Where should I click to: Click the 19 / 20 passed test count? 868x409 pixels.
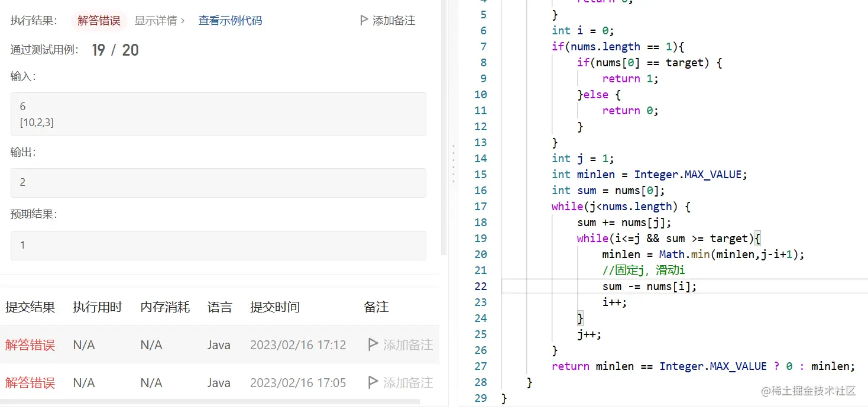click(115, 50)
